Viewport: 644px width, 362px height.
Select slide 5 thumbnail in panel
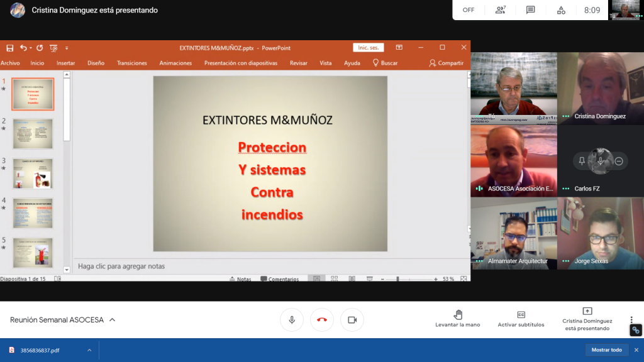click(x=33, y=253)
